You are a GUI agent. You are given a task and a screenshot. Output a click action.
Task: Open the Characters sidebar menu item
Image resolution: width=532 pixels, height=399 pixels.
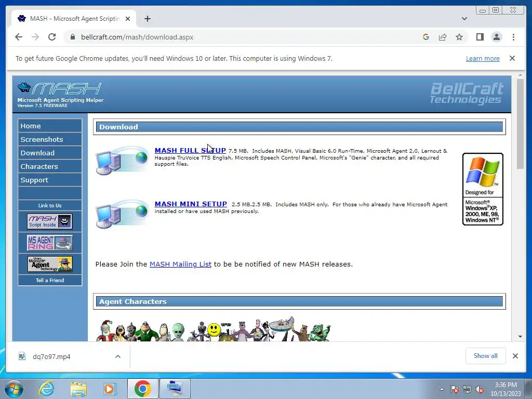[x=50, y=167]
